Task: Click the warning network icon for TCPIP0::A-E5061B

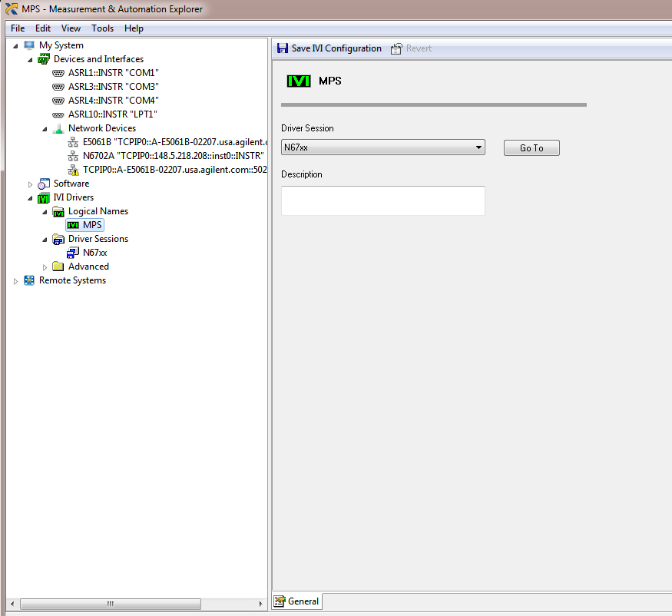Action: click(x=73, y=171)
